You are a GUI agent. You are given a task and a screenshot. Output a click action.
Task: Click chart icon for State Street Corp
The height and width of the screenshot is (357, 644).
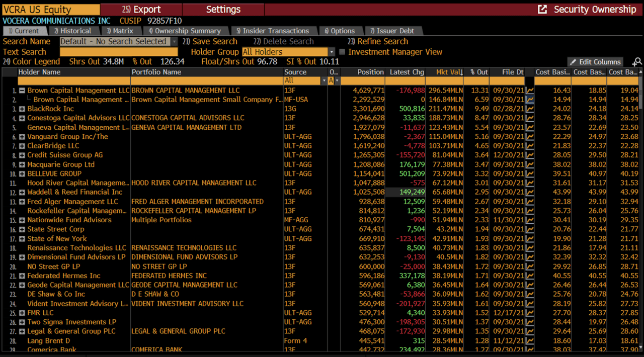coord(530,229)
